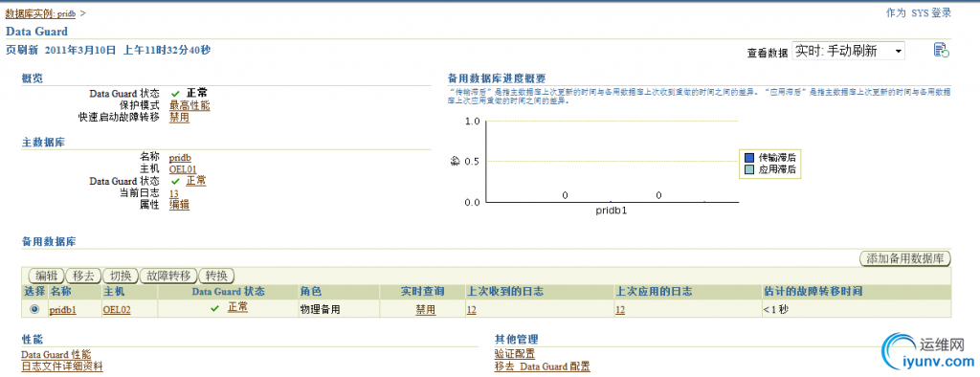Open the 禁用 fast-start failover link
The height and width of the screenshot is (377, 980).
point(179,117)
